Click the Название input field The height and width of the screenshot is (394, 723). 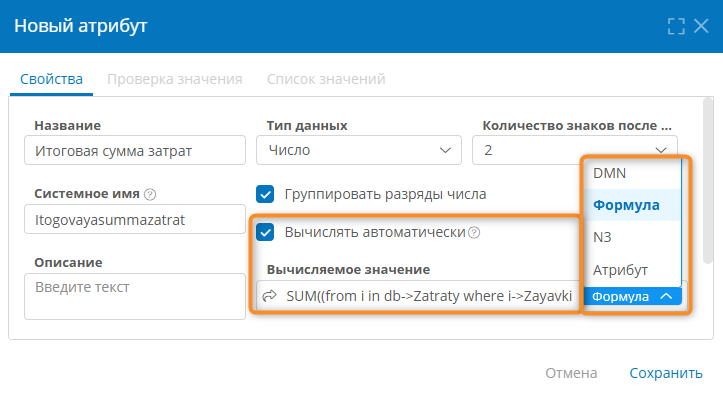[135, 150]
